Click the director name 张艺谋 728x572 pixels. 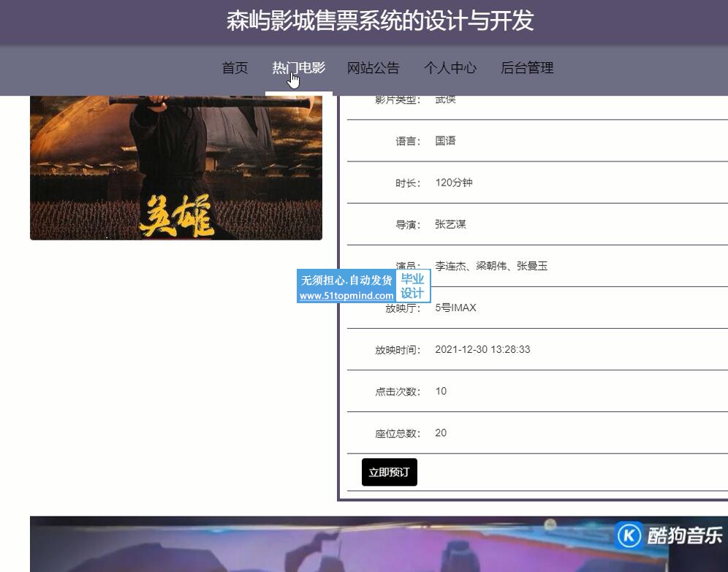point(450,224)
